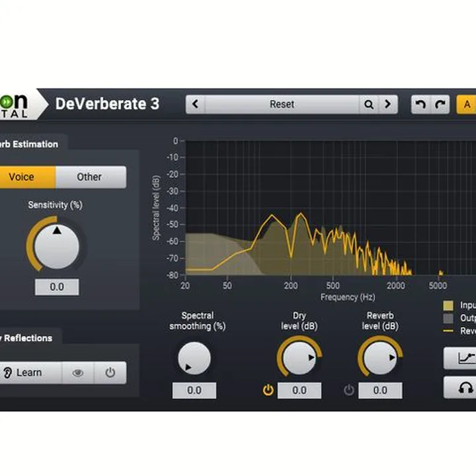Click the headphones listen button
The image size is (476, 476).
[461, 387]
